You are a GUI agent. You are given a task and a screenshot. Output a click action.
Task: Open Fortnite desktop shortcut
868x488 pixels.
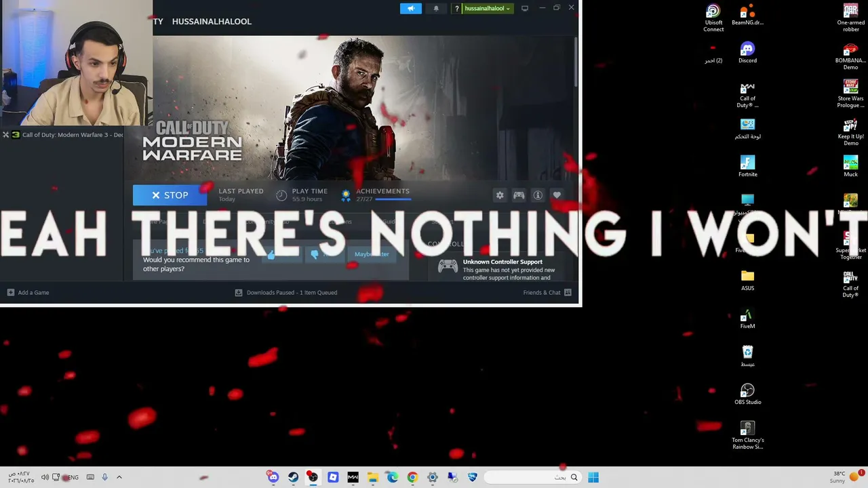pos(747,167)
